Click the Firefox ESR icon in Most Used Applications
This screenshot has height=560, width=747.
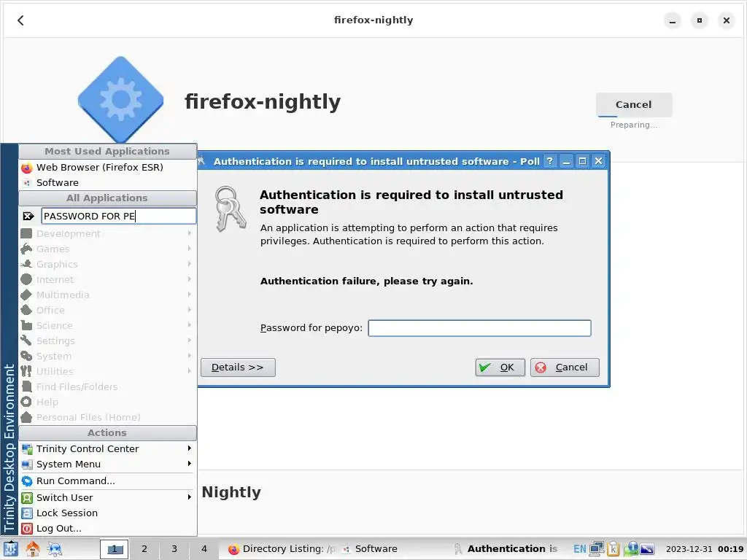[27, 168]
